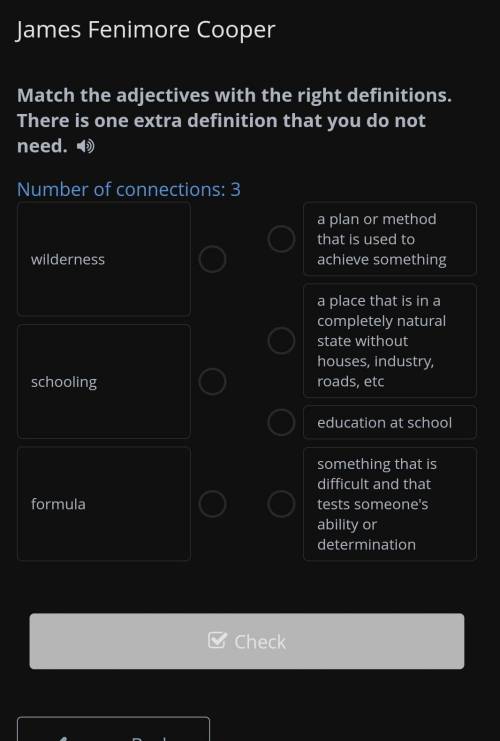Viewport: 500px width, 741px height.
Task: Click the 'education at school' definition box
Action: [x=390, y=422]
